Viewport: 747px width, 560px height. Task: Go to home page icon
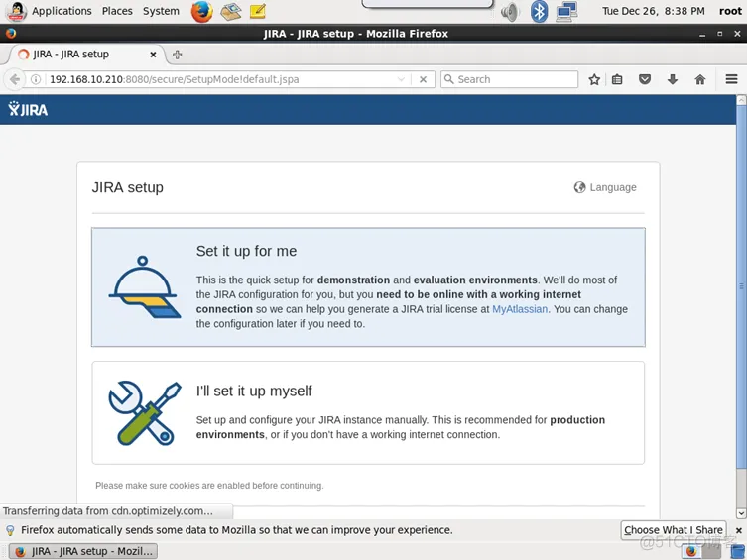(x=699, y=79)
